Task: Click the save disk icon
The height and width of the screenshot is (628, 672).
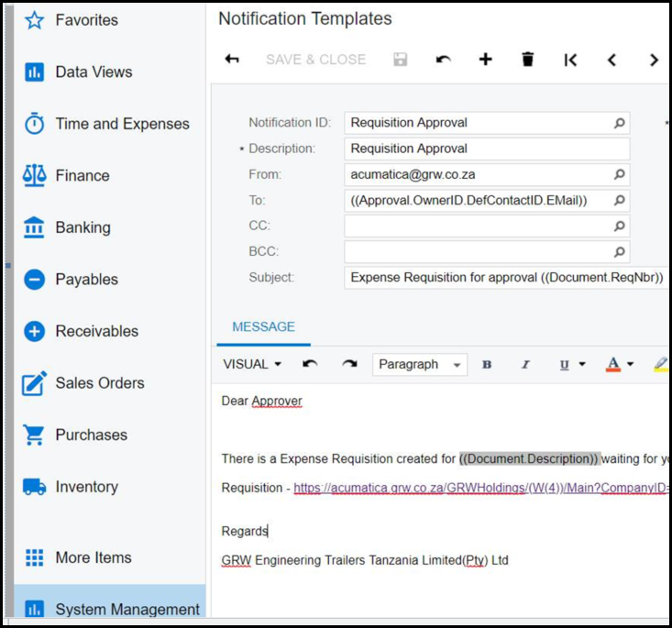Action: (400, 60)
